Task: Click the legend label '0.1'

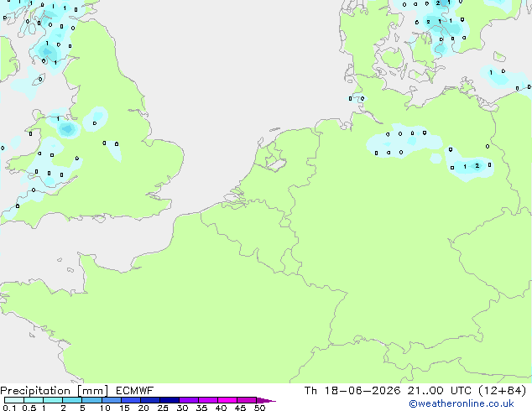Action: [x=9, y=408]
